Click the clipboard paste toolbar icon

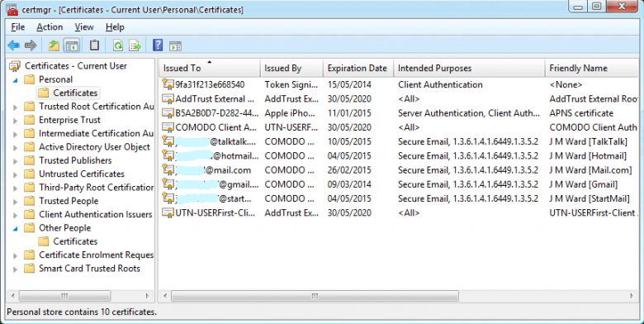94,45
